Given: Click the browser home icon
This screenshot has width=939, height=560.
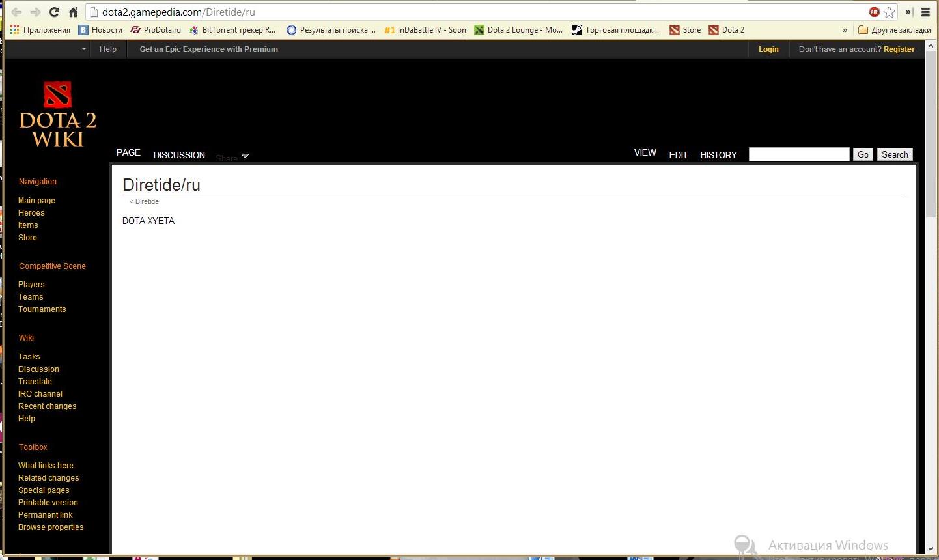Looking at the screenshot, I should (73, 12).
